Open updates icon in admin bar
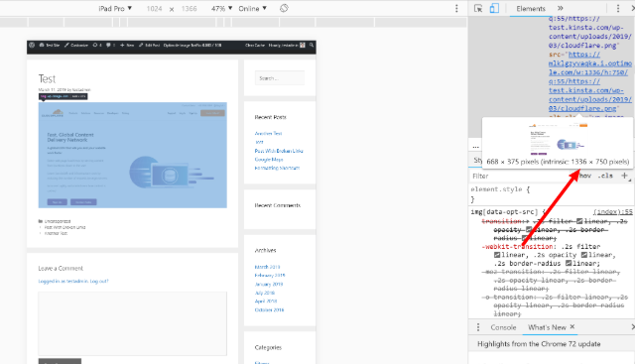Image resolution: width=635 pixels, height=364 pixels. point(97,45)
